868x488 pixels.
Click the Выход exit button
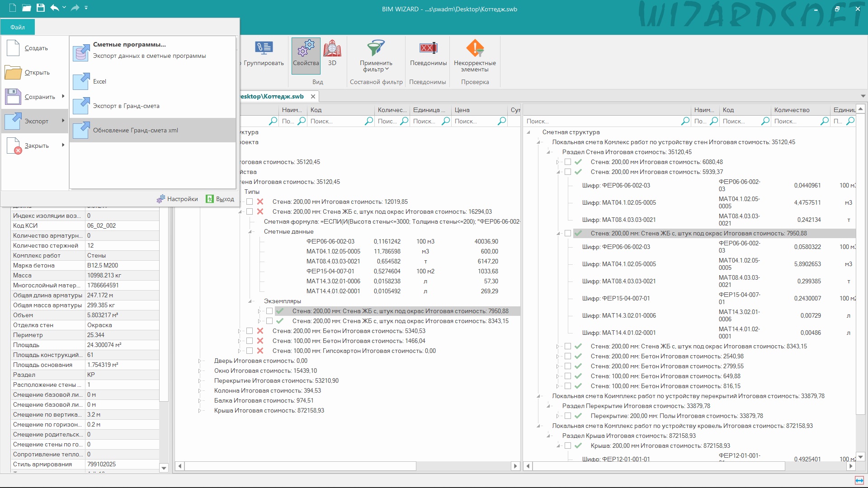(220, 199)
